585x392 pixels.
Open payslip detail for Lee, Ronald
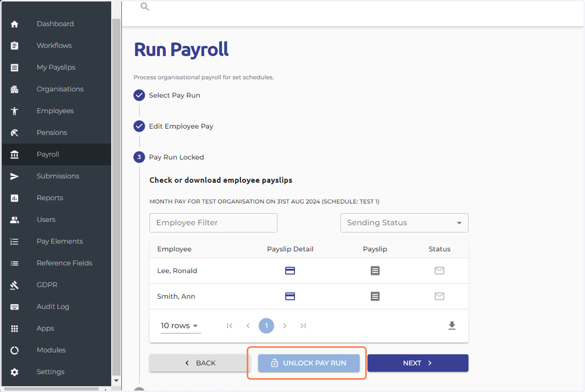click(290, 271)
